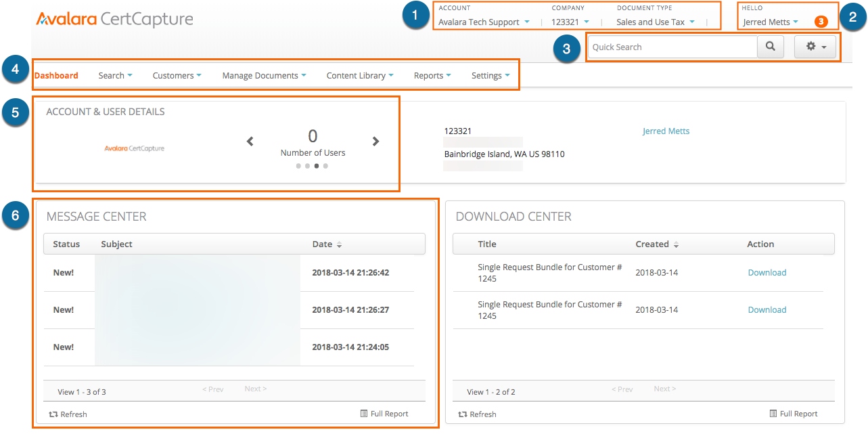The image size is (868, 434).
Task: Select the third carousel indicator dot
Action: coord(317,166)
